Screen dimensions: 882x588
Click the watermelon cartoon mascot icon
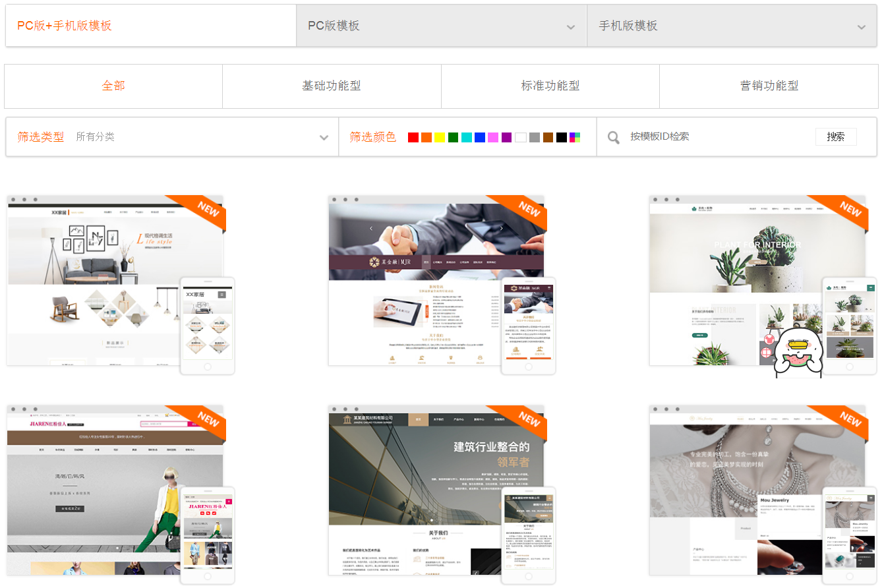point(797,351)
